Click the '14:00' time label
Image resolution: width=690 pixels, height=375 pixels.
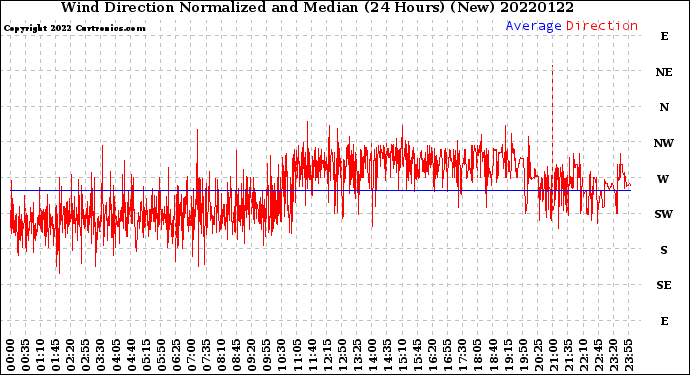(x=372, y=356)
